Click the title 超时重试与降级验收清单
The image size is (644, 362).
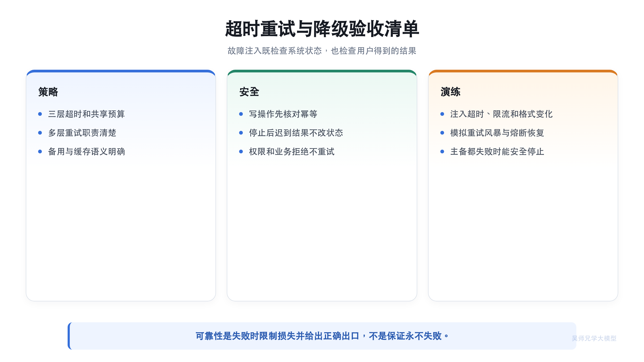coord(322,29)
